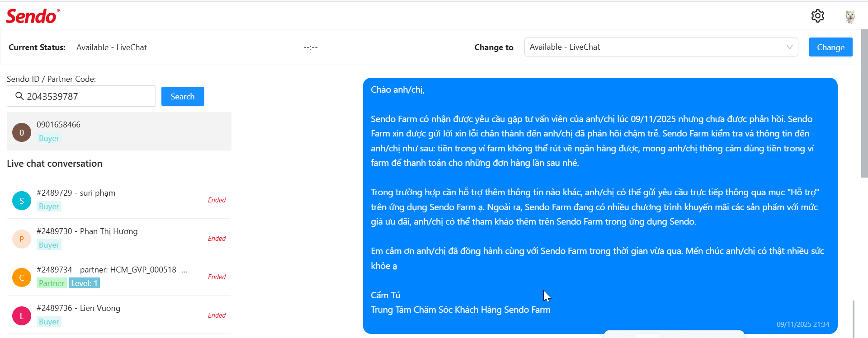Click the search magnifier icon in ID field
Screen dimensions: 868x338
pos(19,96)
